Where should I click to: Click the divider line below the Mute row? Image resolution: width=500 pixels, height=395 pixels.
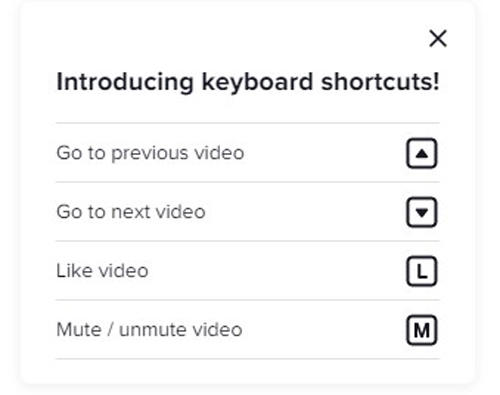coord(248,359)
